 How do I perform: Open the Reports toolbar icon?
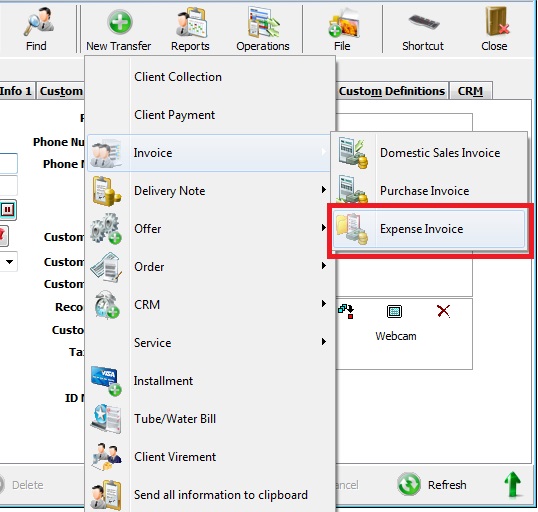point(191,22)
